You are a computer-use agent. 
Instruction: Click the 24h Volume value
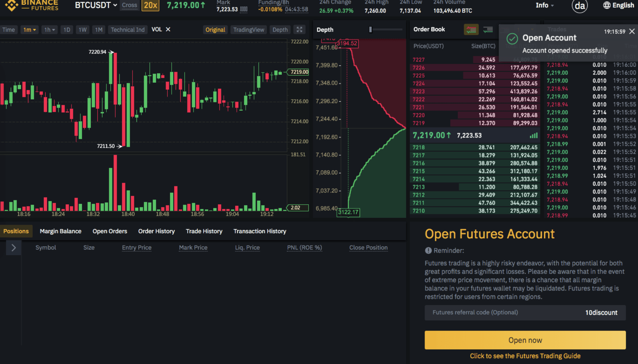pyautogui.click(x=453, y=11)
